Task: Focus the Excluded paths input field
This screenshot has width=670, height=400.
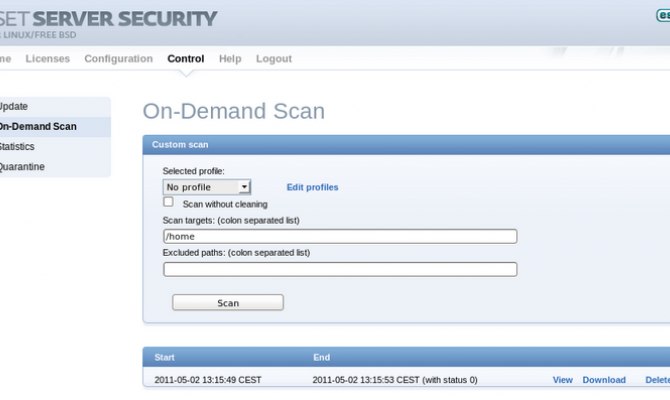Action: [340, 269]
